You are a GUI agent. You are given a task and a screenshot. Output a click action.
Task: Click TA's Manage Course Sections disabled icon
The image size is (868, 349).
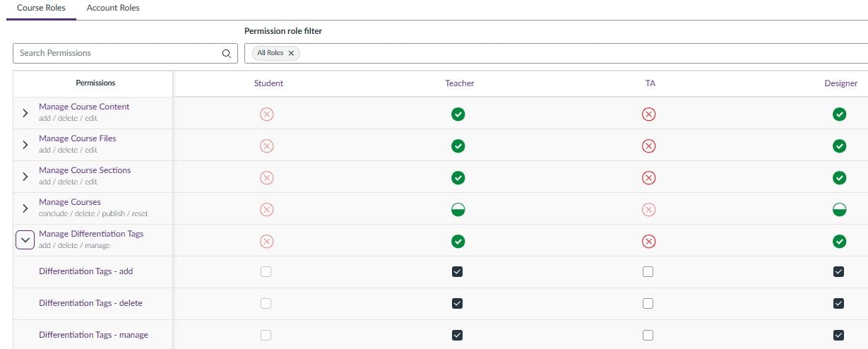pos(648,178)
